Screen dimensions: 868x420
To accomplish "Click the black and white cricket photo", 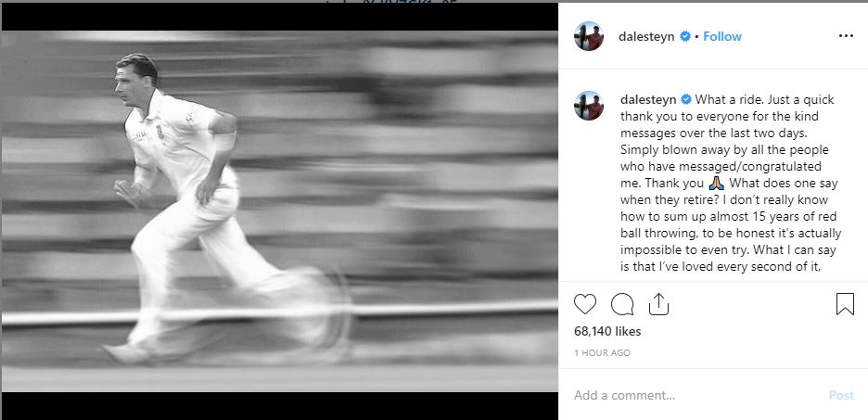I will point(279,210).
